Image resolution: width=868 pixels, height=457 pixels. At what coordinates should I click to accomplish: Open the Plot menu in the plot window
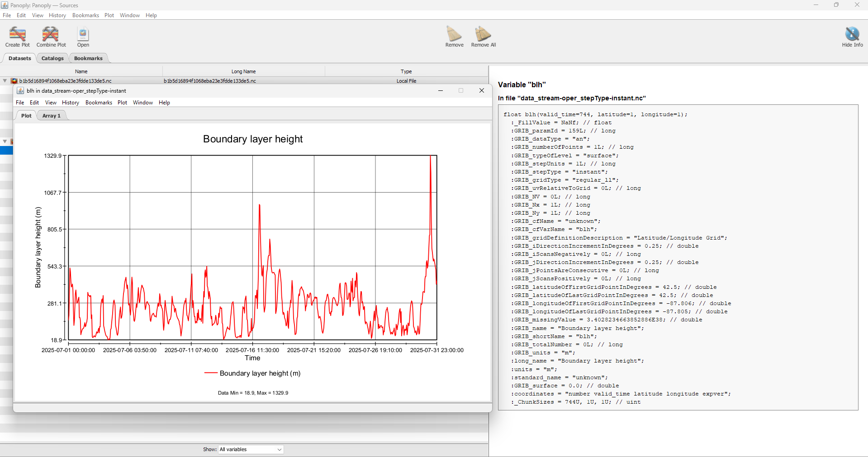pos(122,103)
